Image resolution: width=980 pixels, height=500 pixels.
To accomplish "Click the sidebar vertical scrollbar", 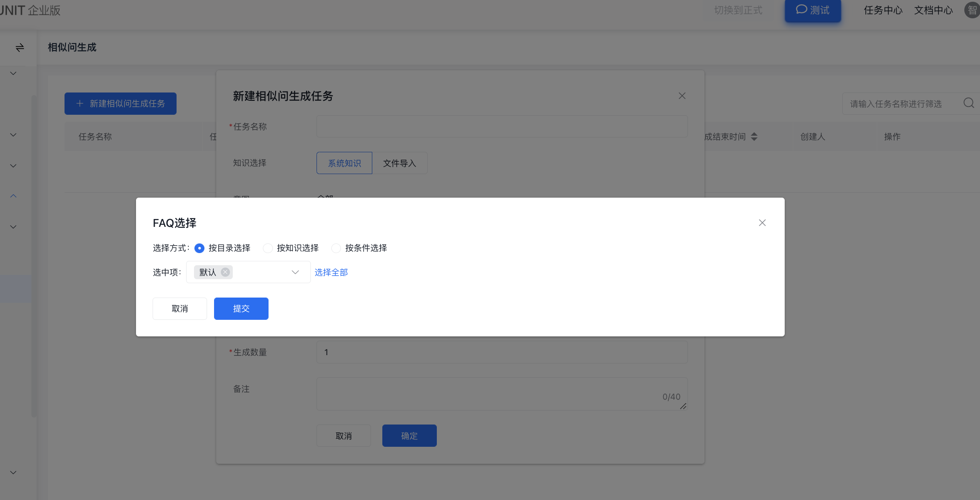I will click(34, 257).
